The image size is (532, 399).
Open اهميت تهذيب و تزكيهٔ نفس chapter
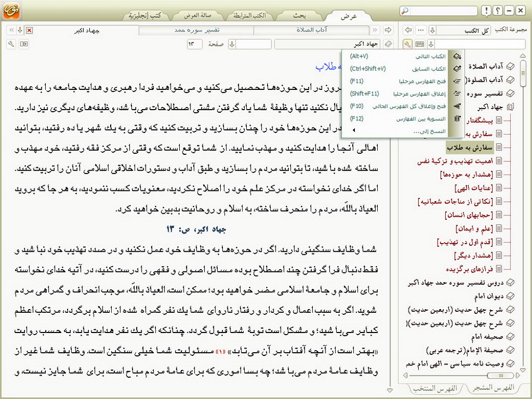(455, 161)
